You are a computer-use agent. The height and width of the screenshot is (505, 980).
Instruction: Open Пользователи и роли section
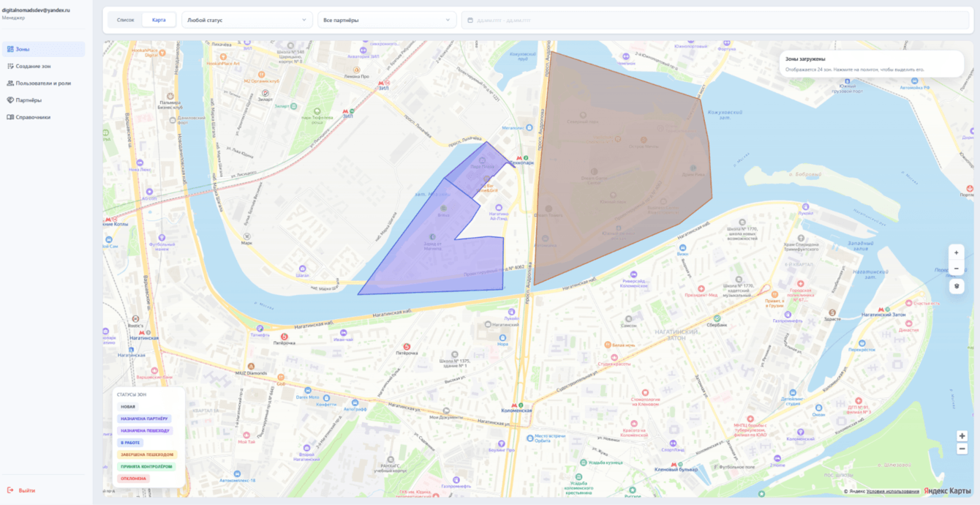coord(42,83)
